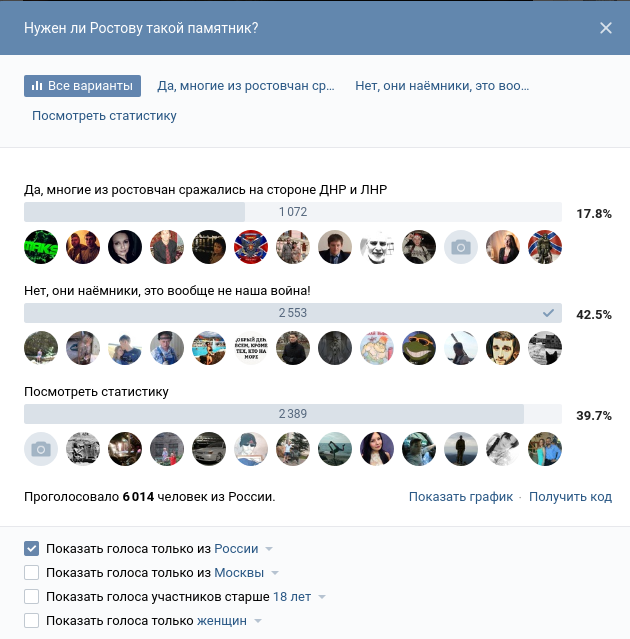Uncheck 'Показать голоса только из России'
Screen dimensions: 630x639
tap(31, 548)
